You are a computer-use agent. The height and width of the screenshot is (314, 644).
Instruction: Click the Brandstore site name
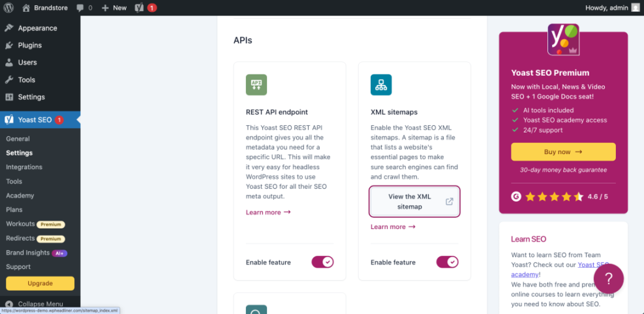pos(51,7)
